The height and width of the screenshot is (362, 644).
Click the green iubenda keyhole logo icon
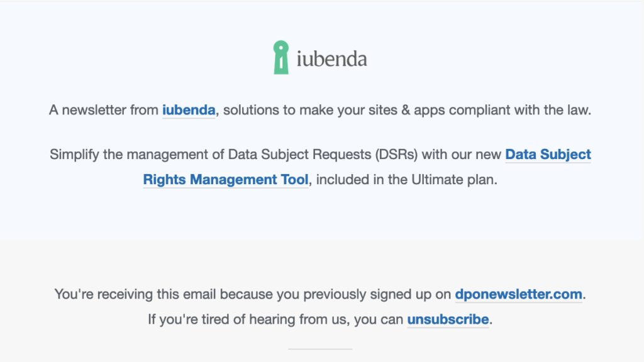click(x=280, y=58)
